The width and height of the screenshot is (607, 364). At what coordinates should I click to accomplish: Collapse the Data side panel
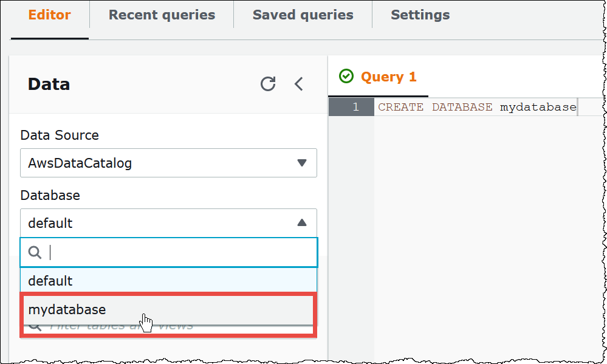click(298, 84)
